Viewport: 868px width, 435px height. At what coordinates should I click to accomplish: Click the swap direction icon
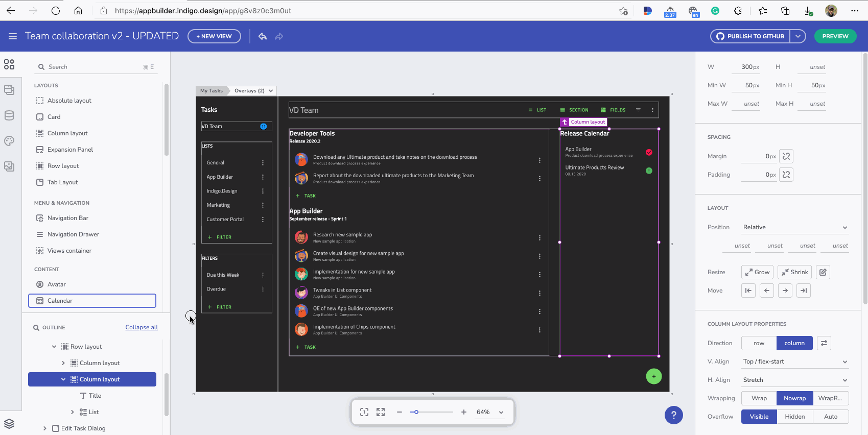point(824,343)
